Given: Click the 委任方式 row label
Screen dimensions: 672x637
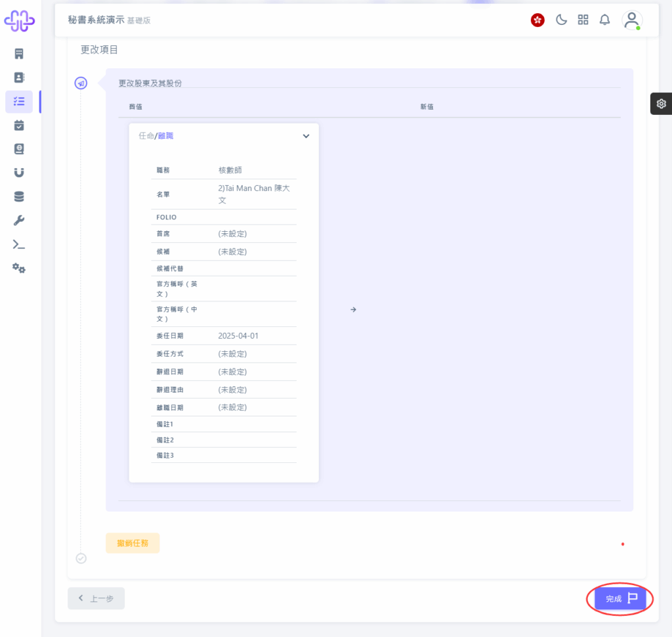Looking at the screenshot, I should pyautogui.click(x=170, y=354).
